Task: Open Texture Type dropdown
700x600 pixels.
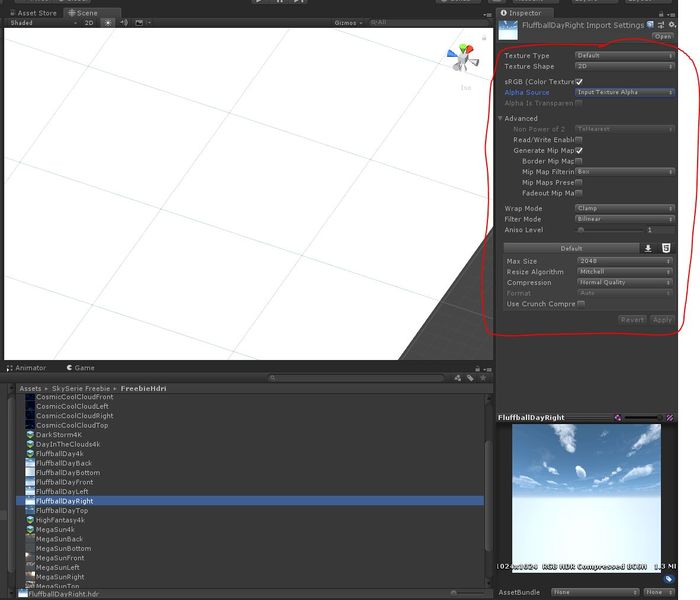Action: point(625,56)
